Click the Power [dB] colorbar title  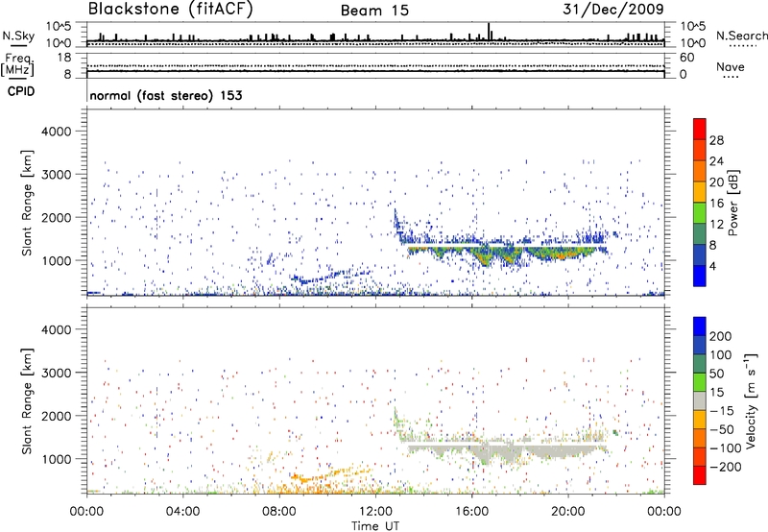(x=732, y=203)
